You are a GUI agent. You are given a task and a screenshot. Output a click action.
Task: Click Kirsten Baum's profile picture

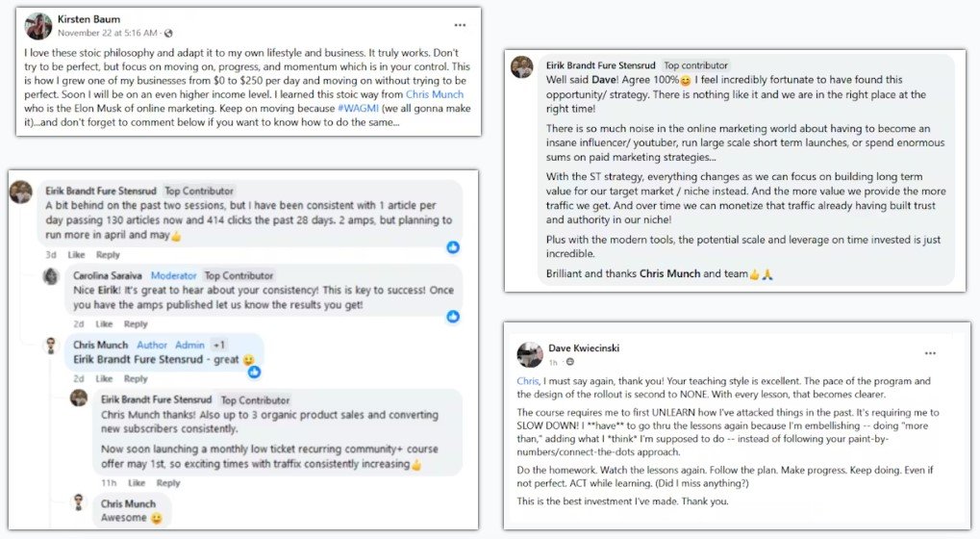38,26
